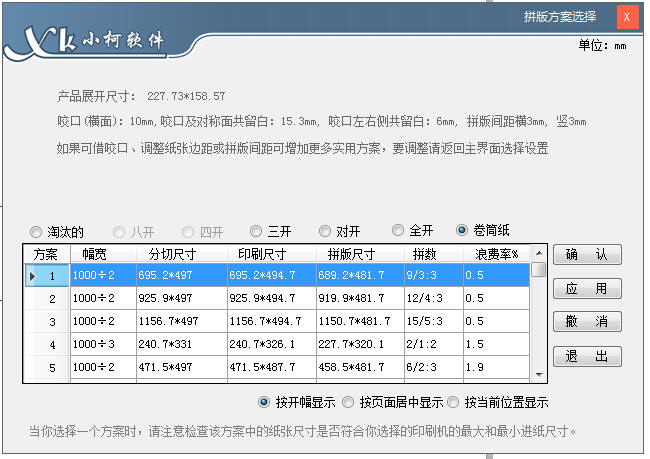Choose the 三开 paper size option
The width and height of the screenshot is (650, 459).
point(257,231)
